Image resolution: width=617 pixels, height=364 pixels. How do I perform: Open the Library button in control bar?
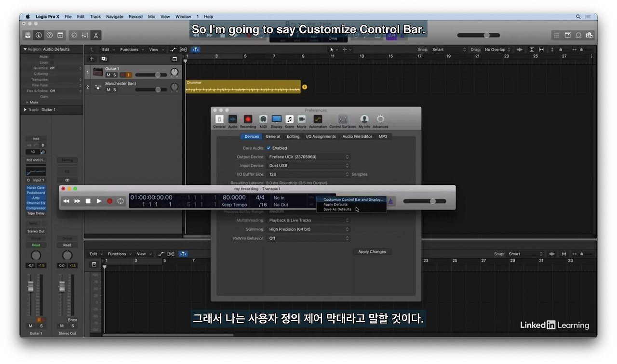click(x=28, y=35)
